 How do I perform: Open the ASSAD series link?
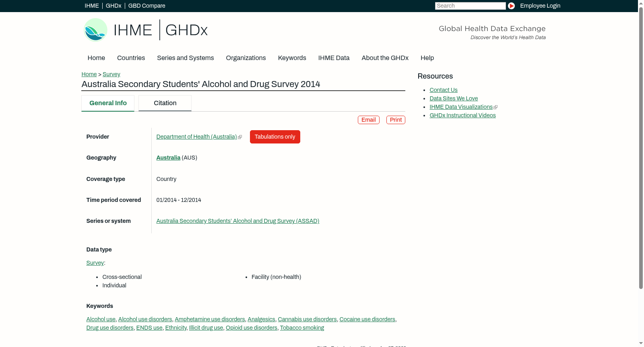238,221
